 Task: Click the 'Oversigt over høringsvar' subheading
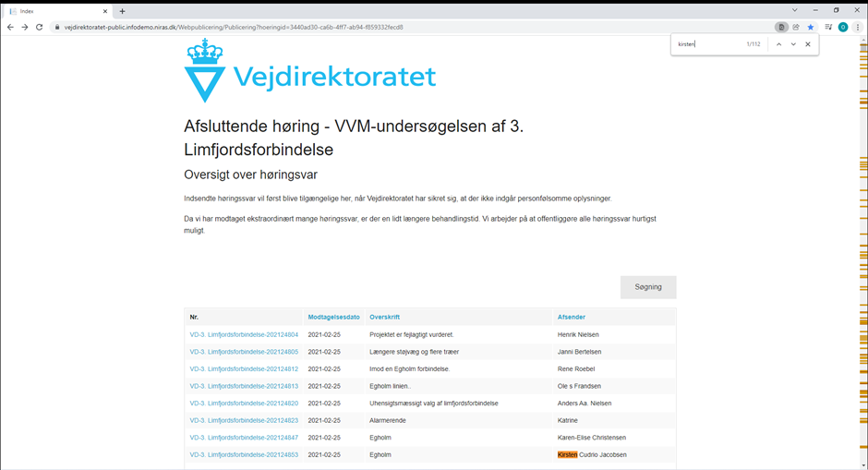(x=251, y=175)
